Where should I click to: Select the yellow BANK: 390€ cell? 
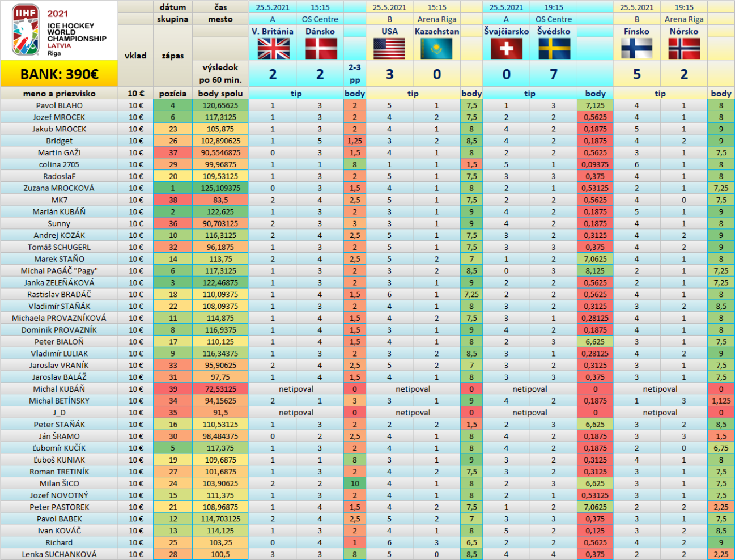[x=59, y=74]
